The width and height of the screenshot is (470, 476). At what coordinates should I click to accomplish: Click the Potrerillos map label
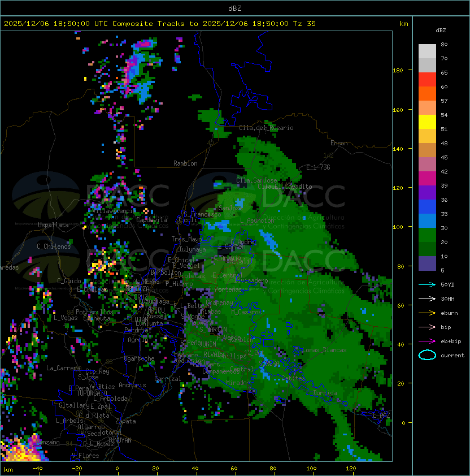coord(94,312)
